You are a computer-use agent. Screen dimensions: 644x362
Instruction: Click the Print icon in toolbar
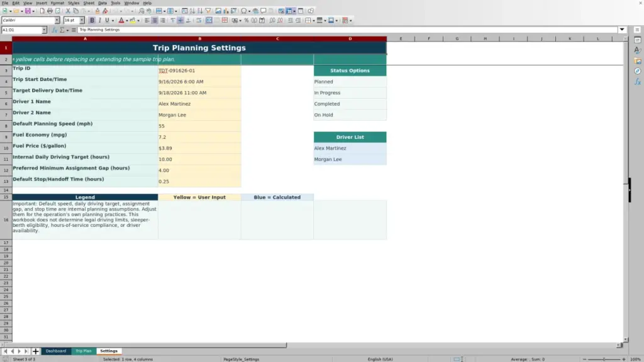tap(50, 11)
